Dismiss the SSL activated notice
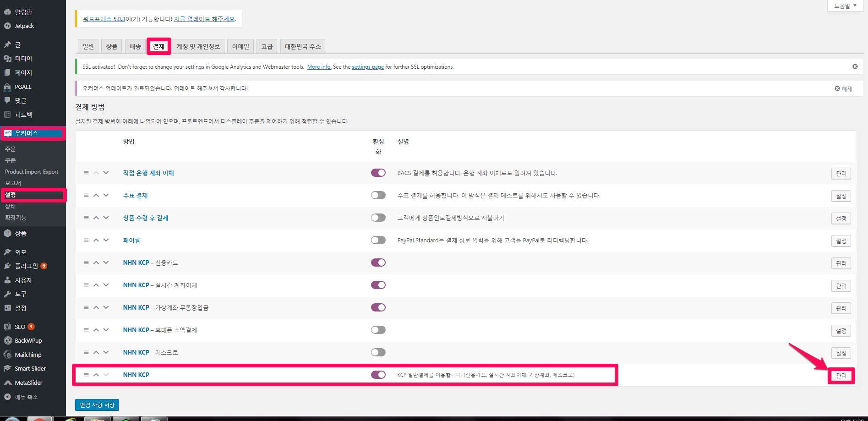 (x=855, y=67)
